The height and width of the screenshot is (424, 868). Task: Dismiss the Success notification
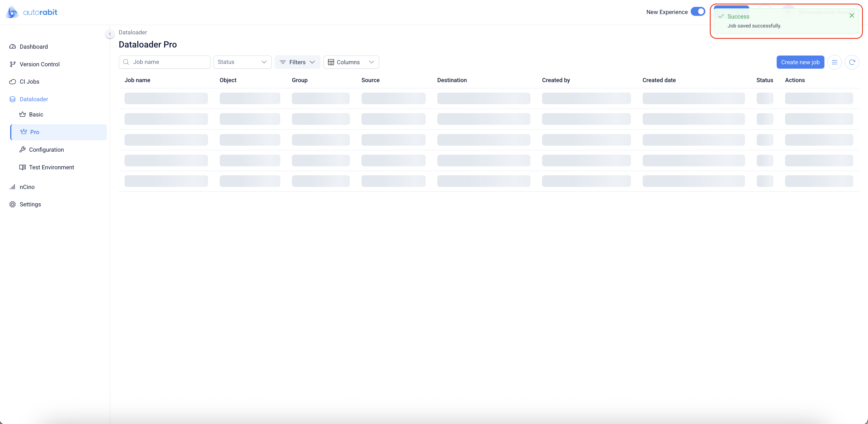852,16
